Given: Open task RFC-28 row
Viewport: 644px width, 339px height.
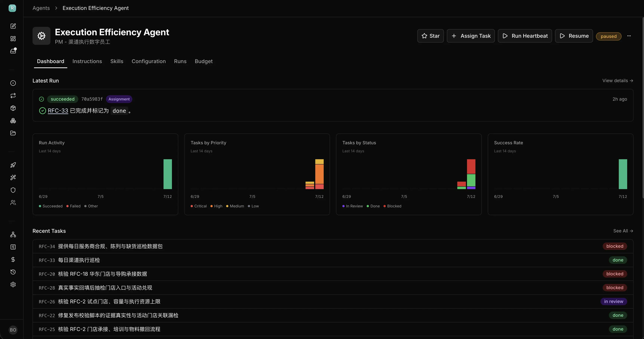Looking at the screenshot, I should (x=333, y=288).
